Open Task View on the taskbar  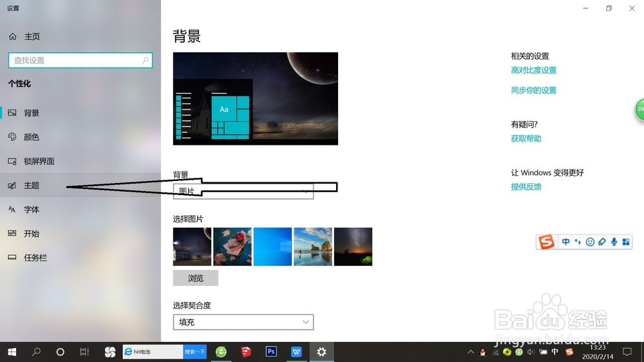click(84, 352)
